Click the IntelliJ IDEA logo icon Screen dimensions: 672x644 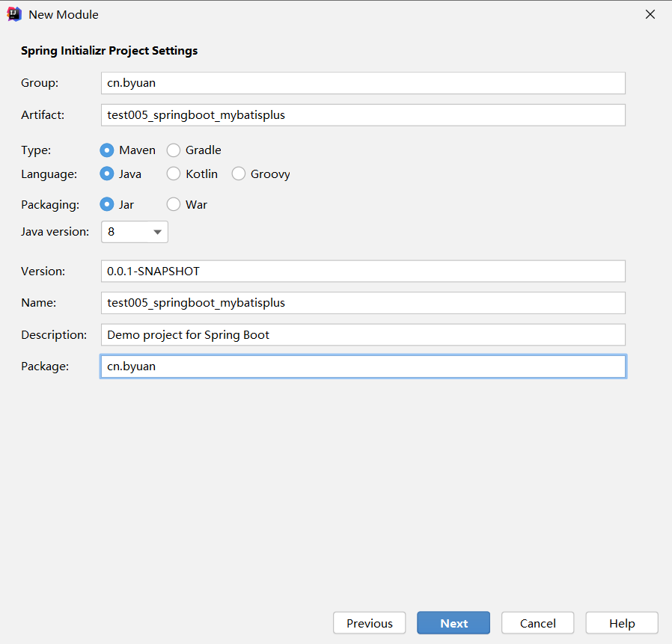point(14,14)
